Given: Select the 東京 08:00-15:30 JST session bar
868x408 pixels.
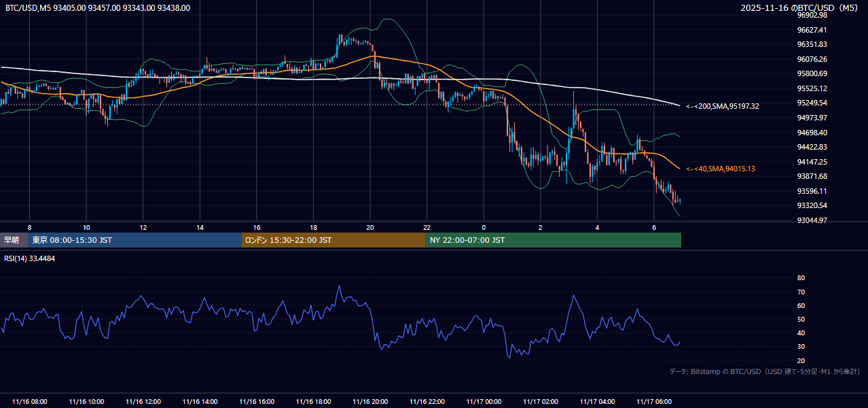Looking at the screenshot, I should click(134, 240).
